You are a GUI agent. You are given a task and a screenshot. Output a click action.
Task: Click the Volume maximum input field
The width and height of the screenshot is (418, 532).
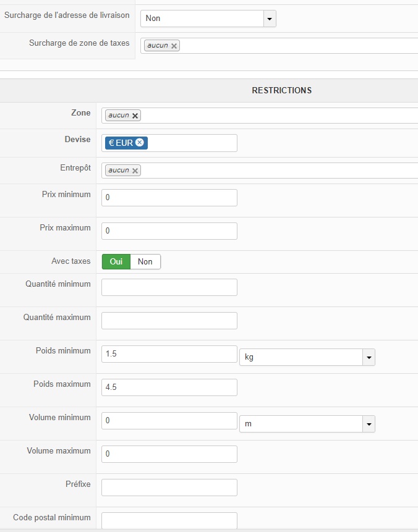[x=169, y=454]
